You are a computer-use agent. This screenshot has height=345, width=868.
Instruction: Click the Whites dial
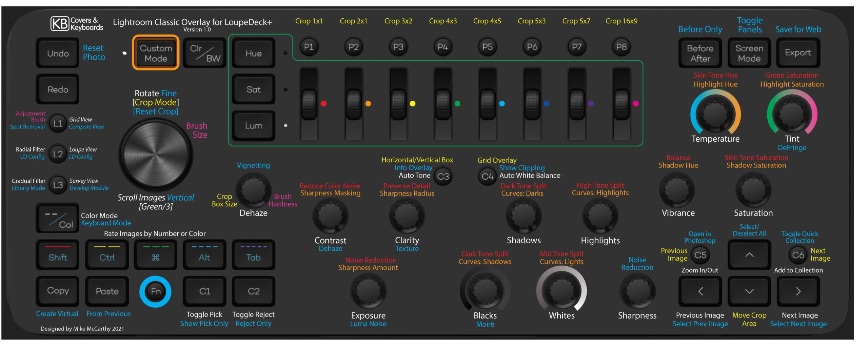point(561,290)
